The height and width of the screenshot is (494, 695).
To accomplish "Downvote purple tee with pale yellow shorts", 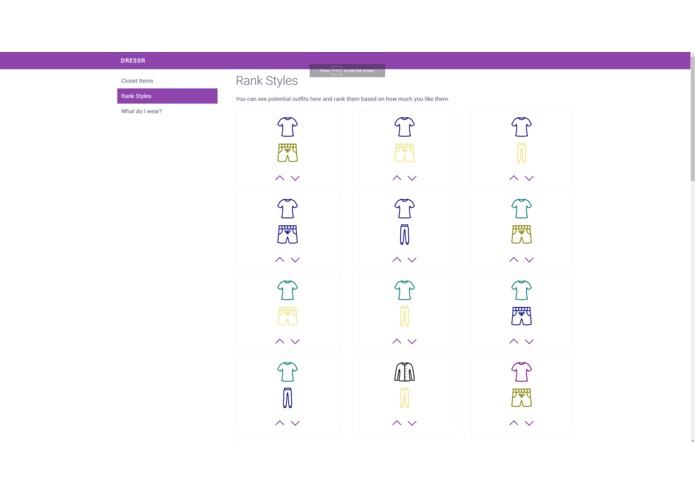I will pyautogui.click(x=412, y=178).
